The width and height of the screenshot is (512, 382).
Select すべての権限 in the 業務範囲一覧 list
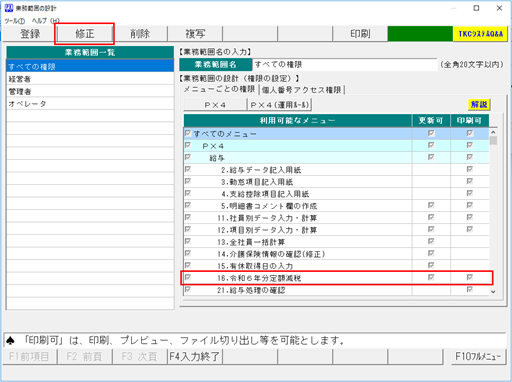[x=90, y=66]
